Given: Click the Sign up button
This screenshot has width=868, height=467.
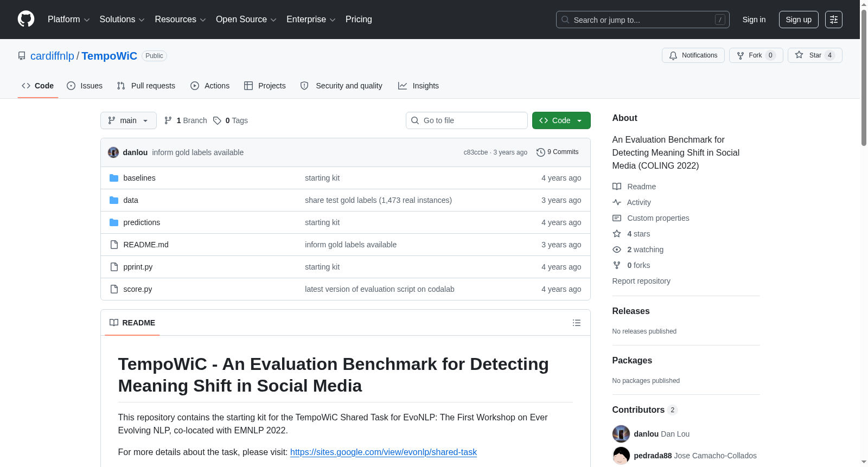Looking at the screenshot, I should [x=799, y=20].
